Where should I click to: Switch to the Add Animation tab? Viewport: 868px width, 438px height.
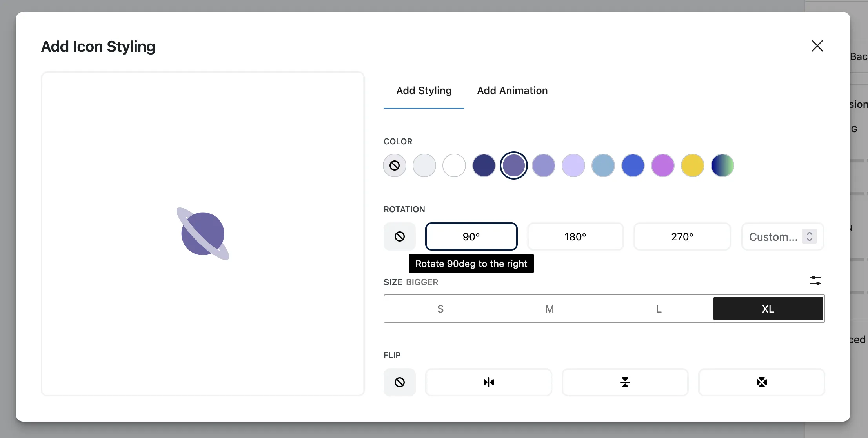(512, 91)
